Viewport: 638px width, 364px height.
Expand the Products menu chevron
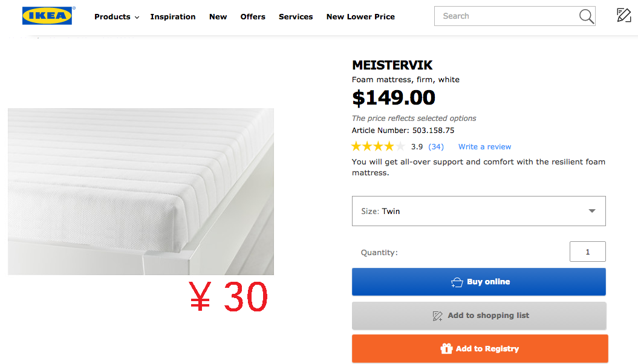click(x=137, y=18)
